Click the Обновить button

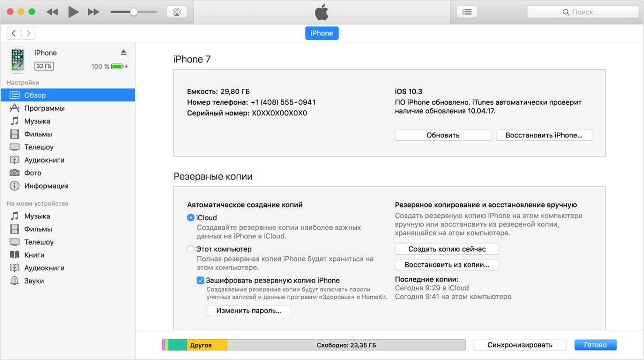click(x=442, y=135)
